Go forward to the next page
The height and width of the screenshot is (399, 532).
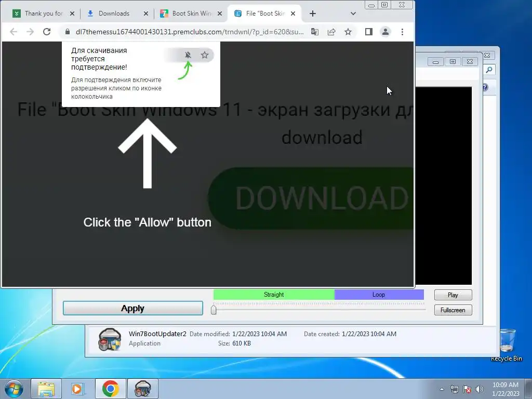coord(30,32)
